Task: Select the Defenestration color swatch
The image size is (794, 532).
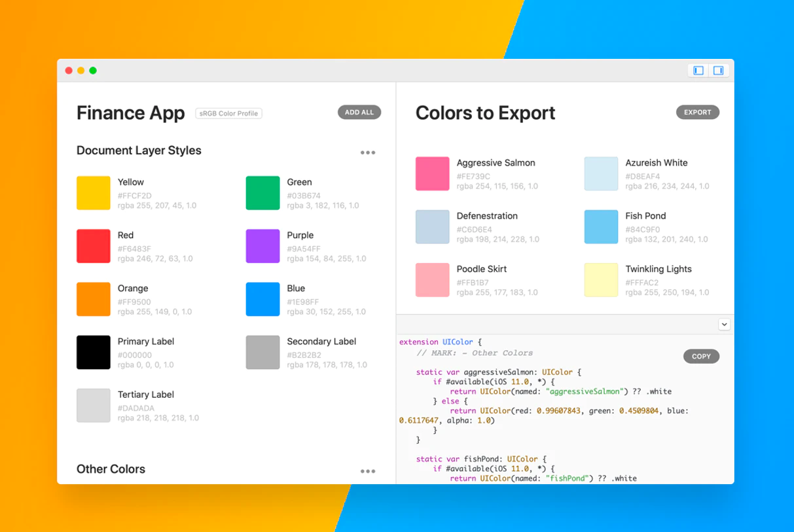Action: click(x=432, y=226)
